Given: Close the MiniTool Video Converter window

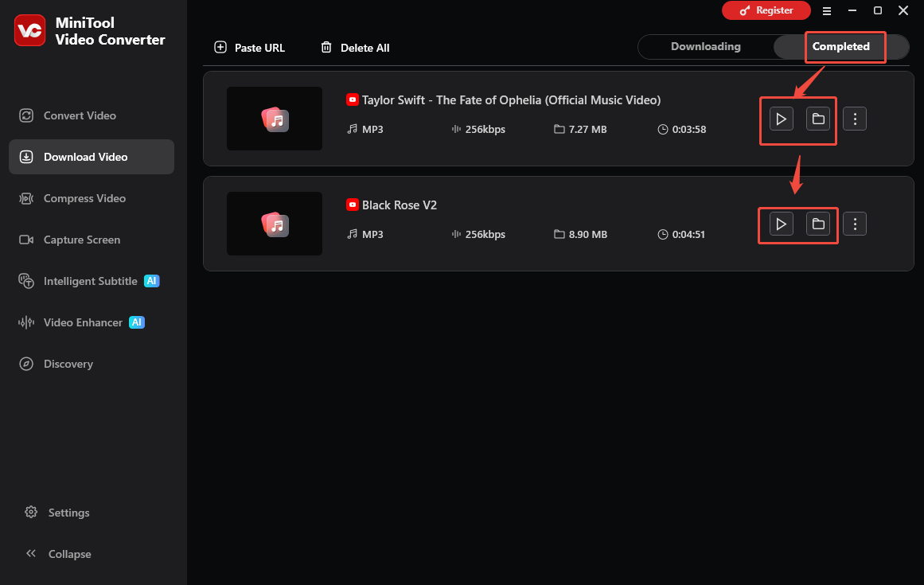Looking at the screenshot, I should (903, 10).
